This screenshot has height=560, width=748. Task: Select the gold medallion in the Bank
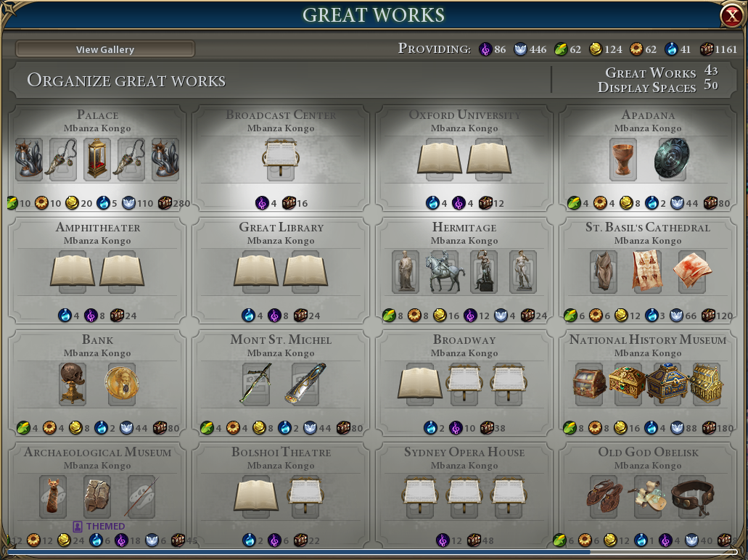(x=122, y=384)
